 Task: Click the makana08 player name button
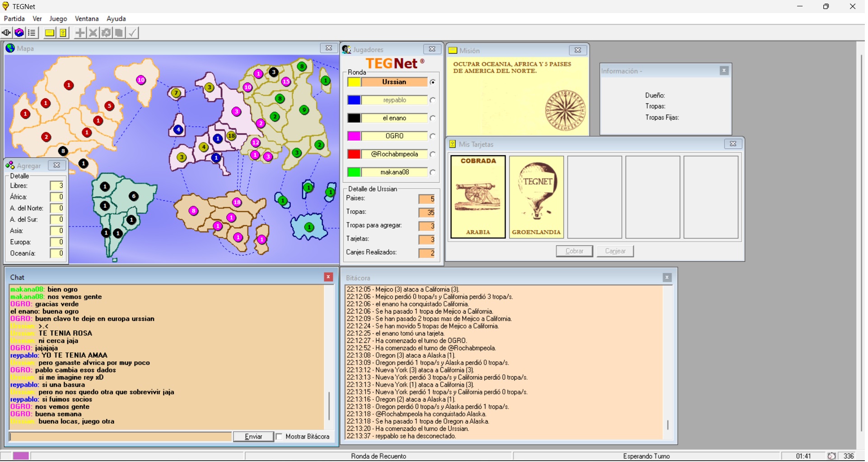(x=394, y=172)
